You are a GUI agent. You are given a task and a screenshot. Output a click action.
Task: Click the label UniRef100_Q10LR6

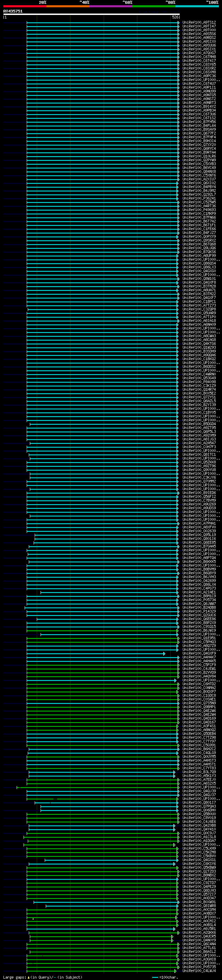coord(199,156)
